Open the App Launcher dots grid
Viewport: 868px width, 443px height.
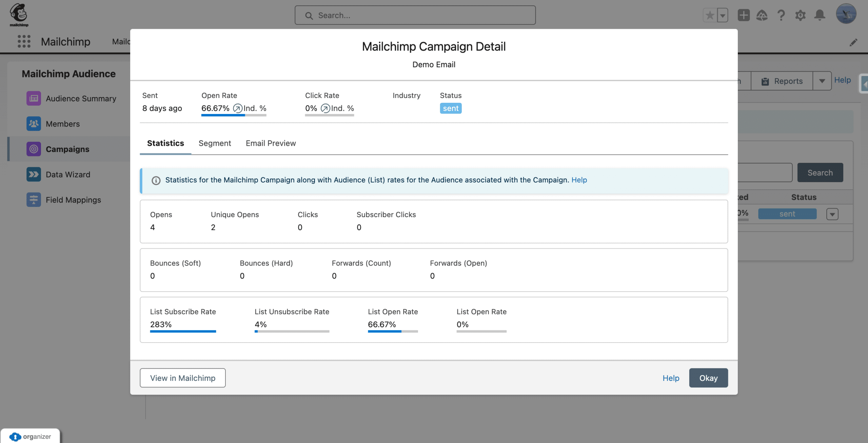[24, 41]
